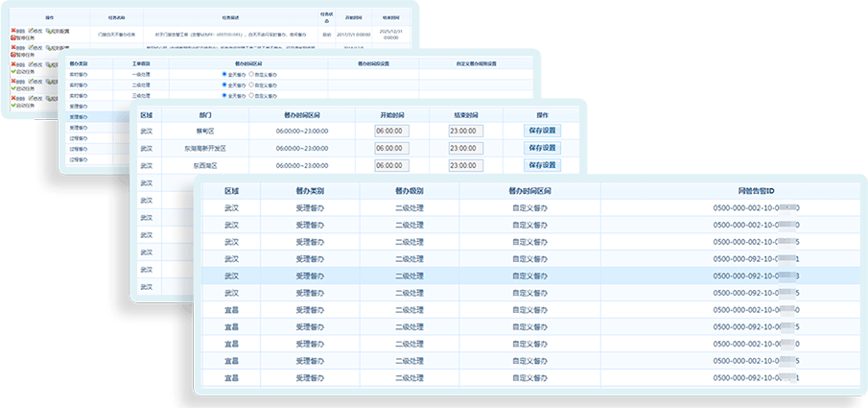
Task: Select 自定义督办 radio for 二级处理 row
Action: (x=251, y=84)
